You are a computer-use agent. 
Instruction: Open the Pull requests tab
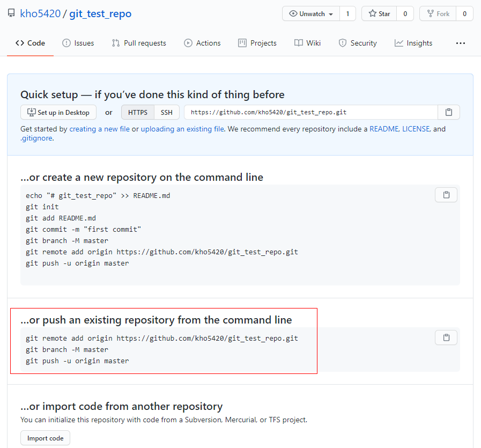point(139,43)
